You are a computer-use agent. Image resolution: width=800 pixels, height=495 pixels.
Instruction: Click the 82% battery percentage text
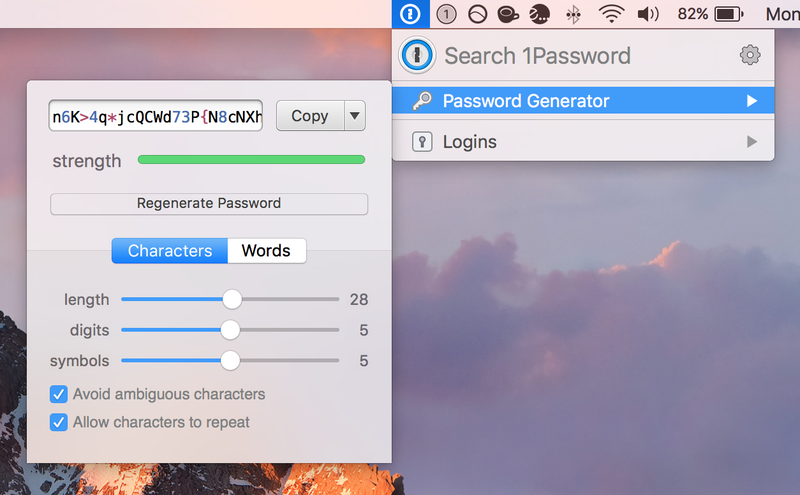coord(692,14)
